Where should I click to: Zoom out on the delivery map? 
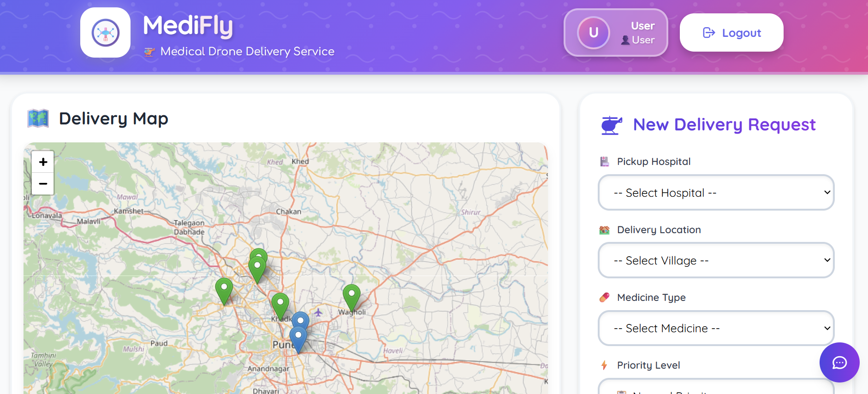(x=43, y=183)
